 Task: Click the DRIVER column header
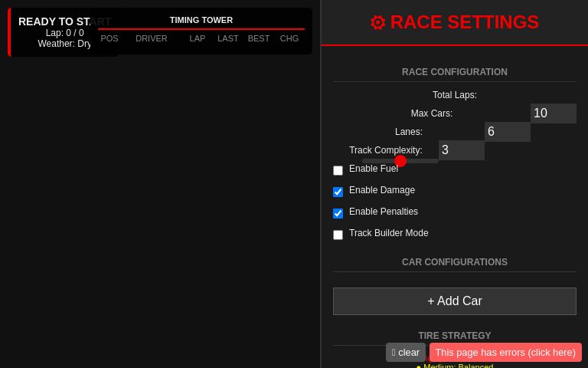click(152, 38)
